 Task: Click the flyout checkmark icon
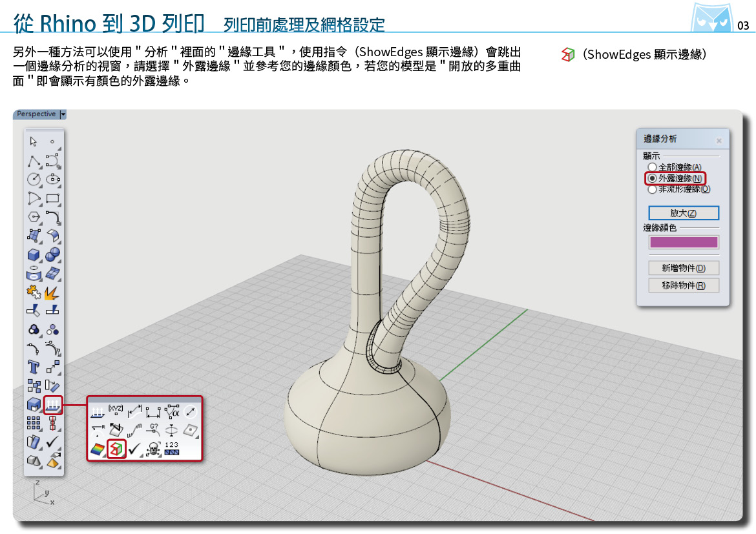[x=134, y=449]
